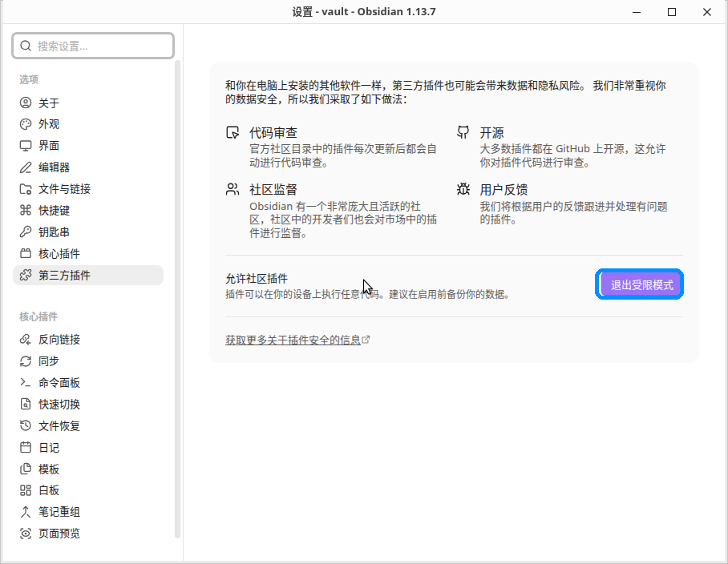This screenshot has height=564, width=728.
Task: Open 白板 plugin options
Action: (88, 490)
